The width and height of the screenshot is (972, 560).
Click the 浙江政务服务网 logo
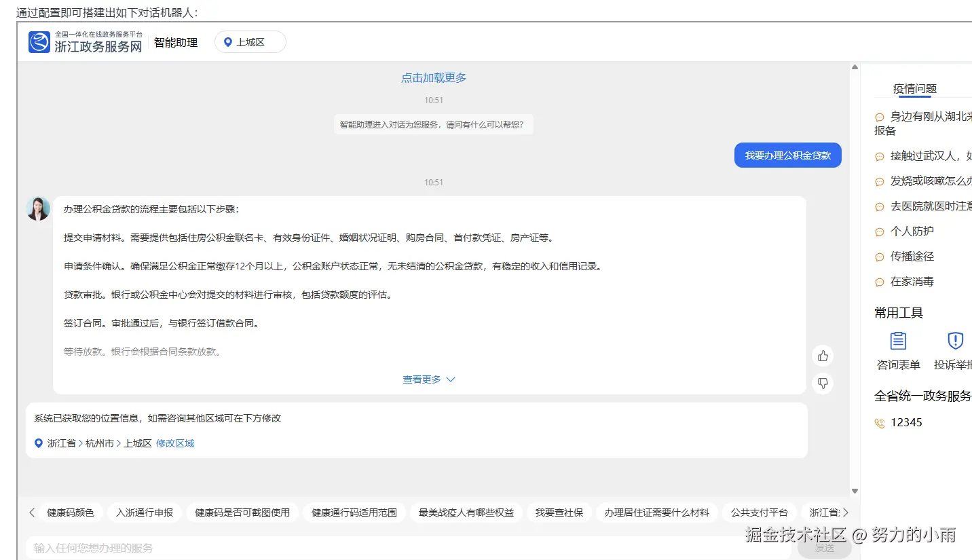(86, 42)
